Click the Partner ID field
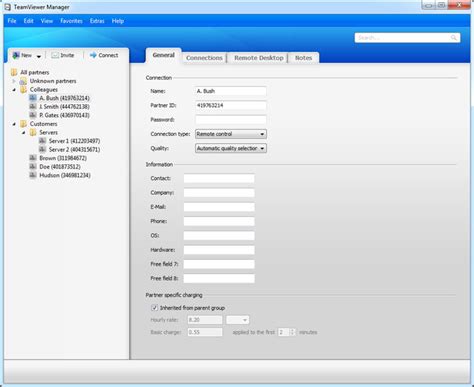Screen dimensions: 474x387 (231, 106)
